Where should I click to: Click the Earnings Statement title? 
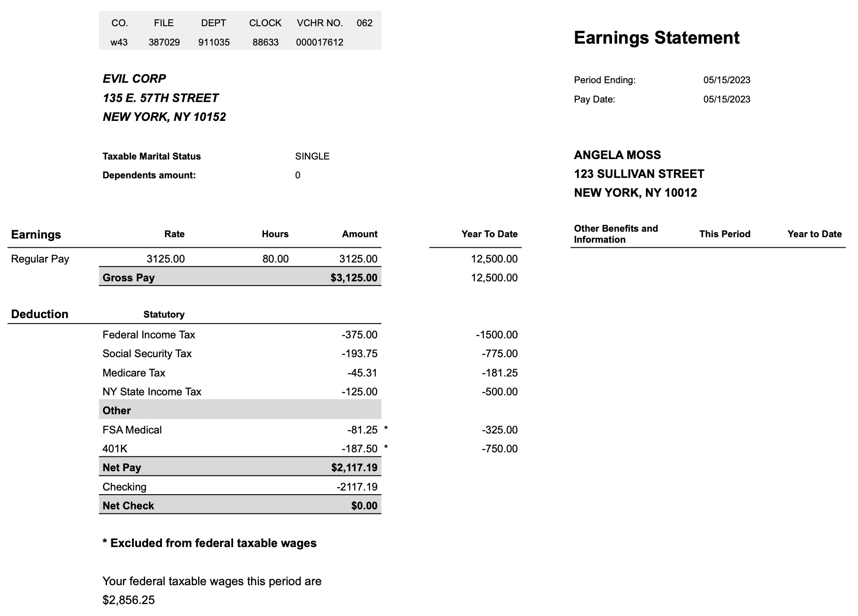point(657,38)
